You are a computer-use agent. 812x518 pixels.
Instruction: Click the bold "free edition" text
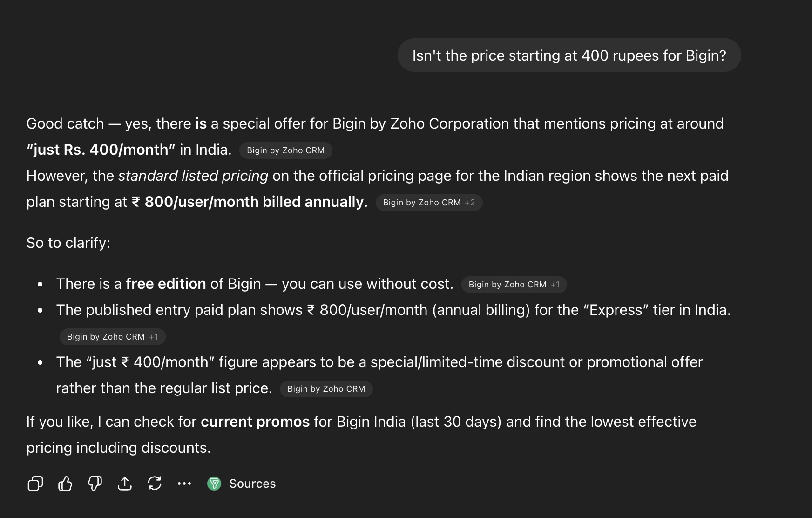(166, 284)
